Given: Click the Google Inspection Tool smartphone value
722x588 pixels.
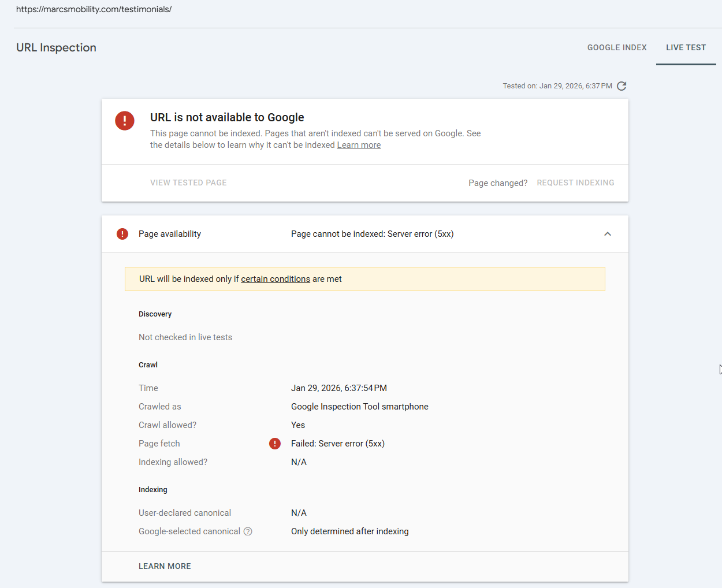Looking at the screenshot, I should coord(360,407).
